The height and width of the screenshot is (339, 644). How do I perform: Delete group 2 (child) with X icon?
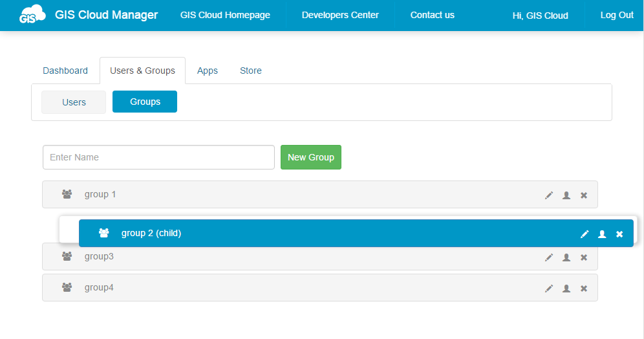[619, 234]
